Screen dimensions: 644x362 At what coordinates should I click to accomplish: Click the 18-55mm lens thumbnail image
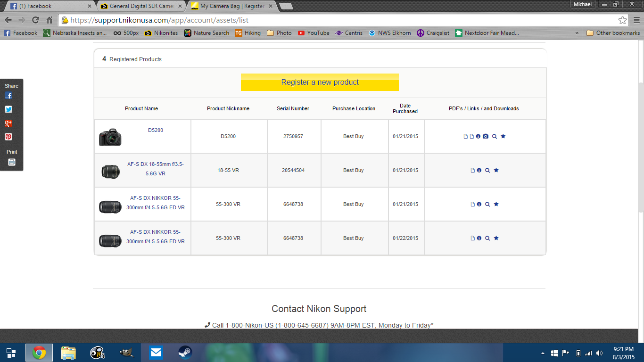110,171
